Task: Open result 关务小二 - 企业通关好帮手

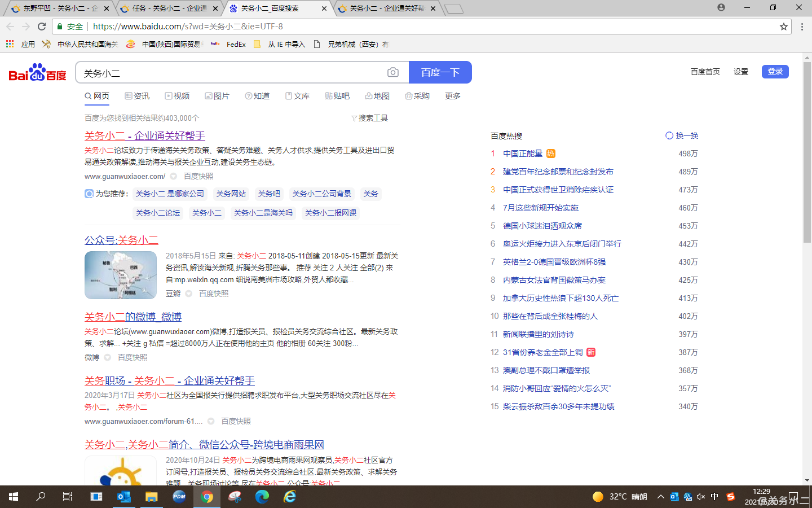Action: (x=145, y=135)
